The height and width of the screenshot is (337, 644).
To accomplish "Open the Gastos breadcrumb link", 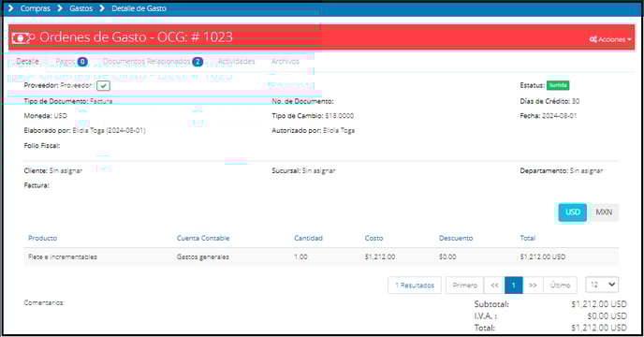I will 80,8.
